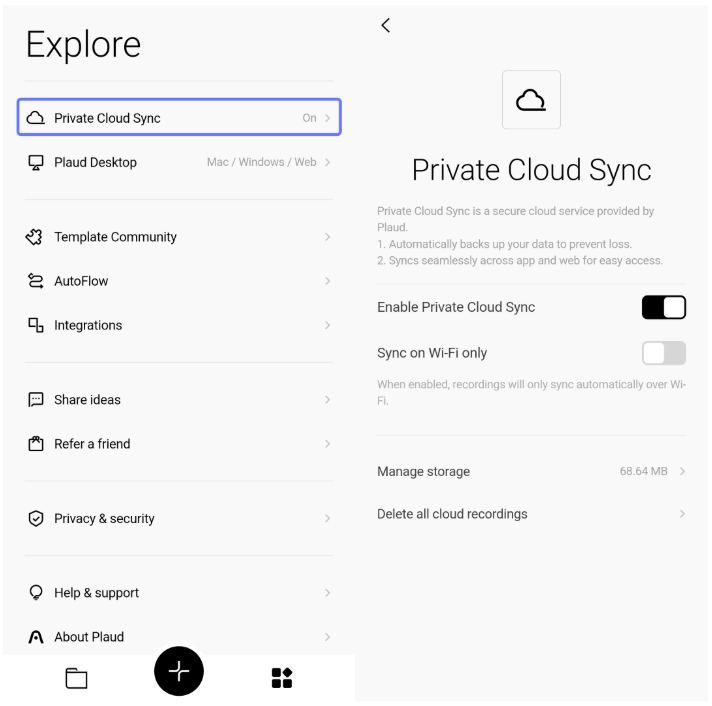Click the lightbulb icon for Help & support
This screenshot has height=706, width=712.
click(x=36, y=592)
